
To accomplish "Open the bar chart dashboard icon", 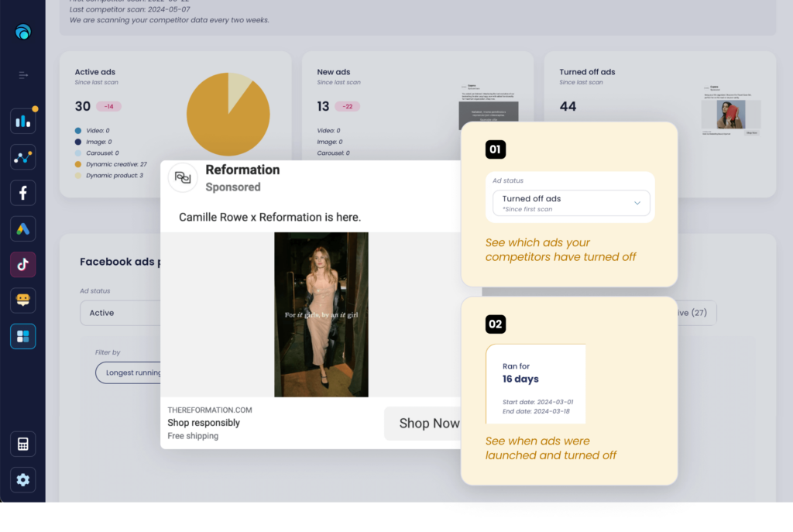I will pos(22,122).
